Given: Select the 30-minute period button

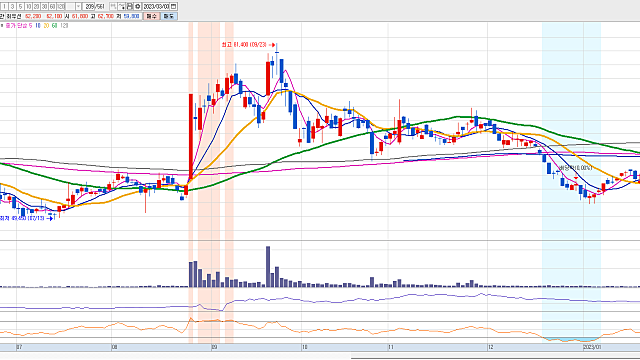Looking at the screenshot, I should point(44,7).
